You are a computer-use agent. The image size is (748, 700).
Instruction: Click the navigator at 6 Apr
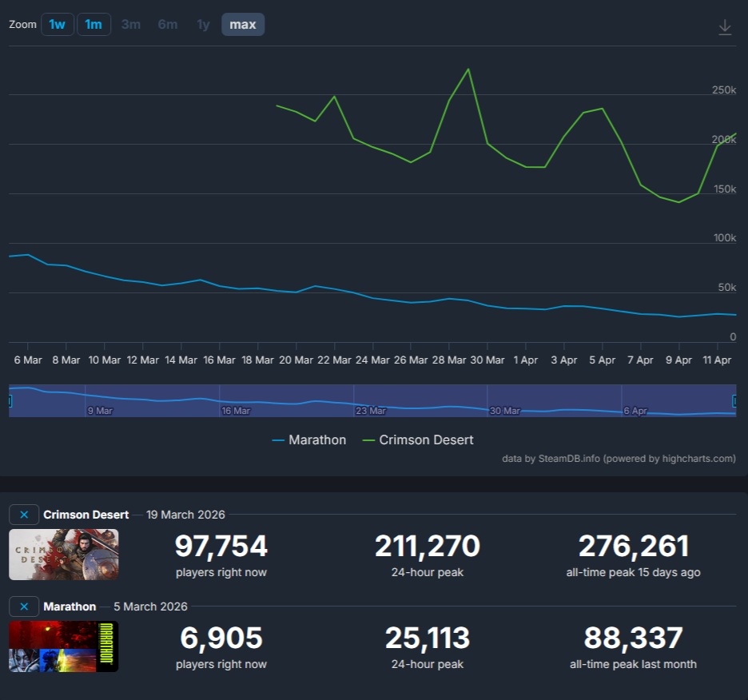[x=635, y=411]
